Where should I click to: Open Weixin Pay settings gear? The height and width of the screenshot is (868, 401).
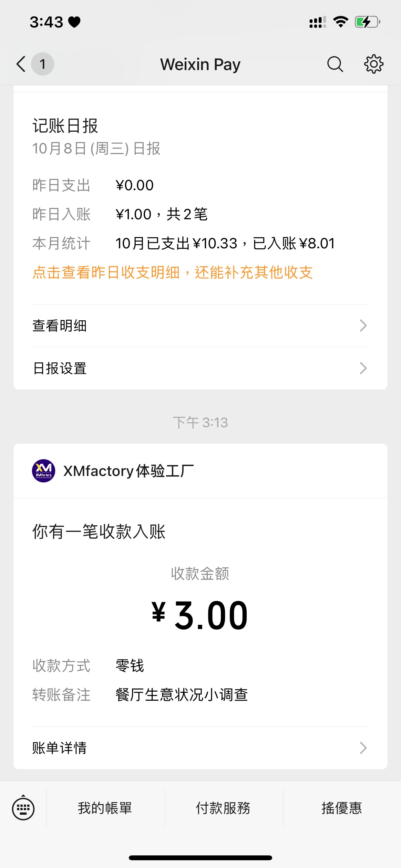(x=374, y=64)
